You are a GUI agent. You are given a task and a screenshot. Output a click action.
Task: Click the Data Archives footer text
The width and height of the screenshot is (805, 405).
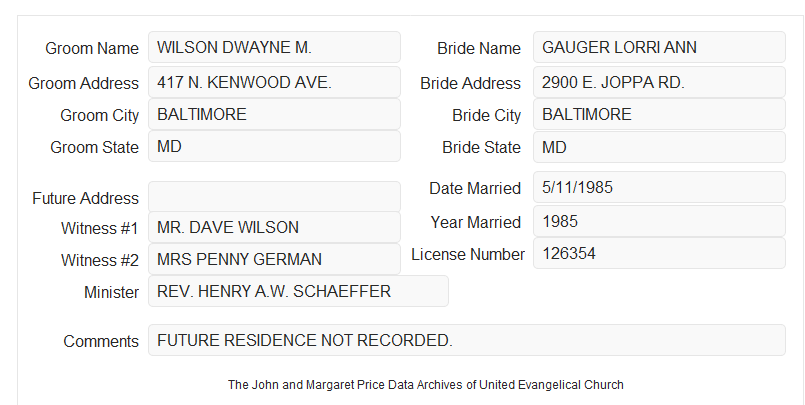pyautogui.click(x=426, y=384)
